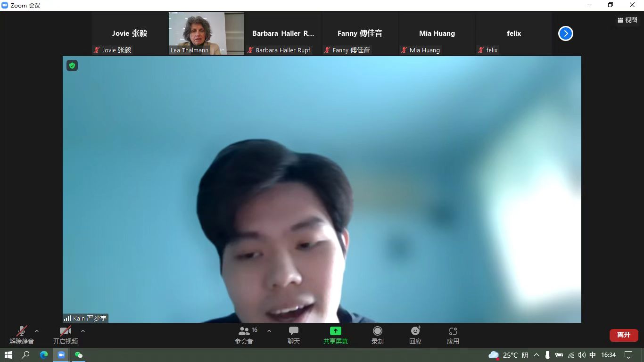Image resolution: width=644 pixels, height=362 pixels.
Task: Open the 聊天 chat panel
Action: pos(294,335)
